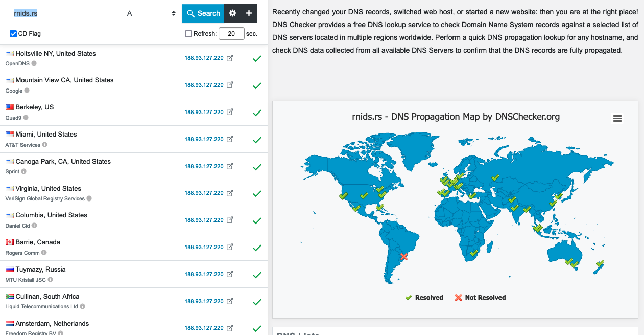Click 'Cullinan, South Africa' location name
Screen dimensions: 644x335
coord(47,296)
